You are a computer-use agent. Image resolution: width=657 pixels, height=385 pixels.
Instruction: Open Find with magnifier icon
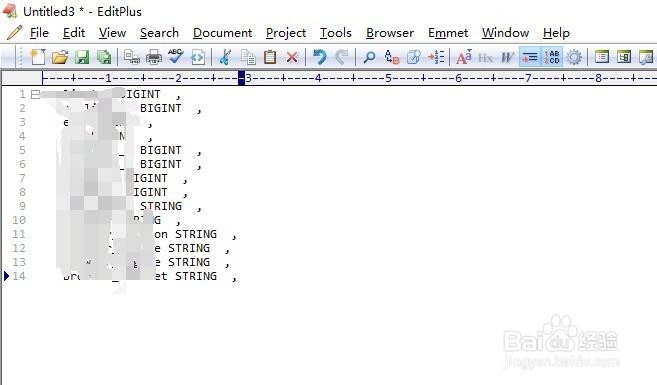pyautogui.click(x=369, y=57)
